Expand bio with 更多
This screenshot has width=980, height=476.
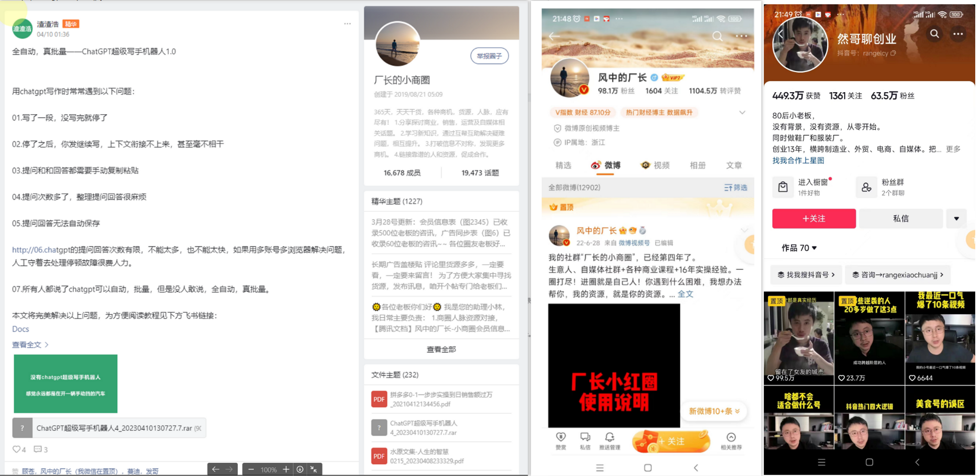953,149
